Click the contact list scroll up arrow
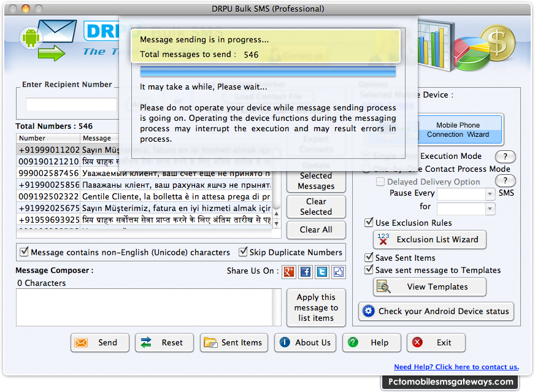The image size is (535, 392). pyautogui.click(x=276, y=213)
